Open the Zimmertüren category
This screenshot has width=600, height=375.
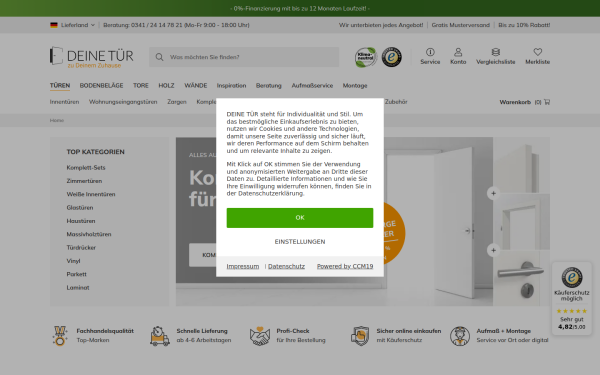pos(84,181)
